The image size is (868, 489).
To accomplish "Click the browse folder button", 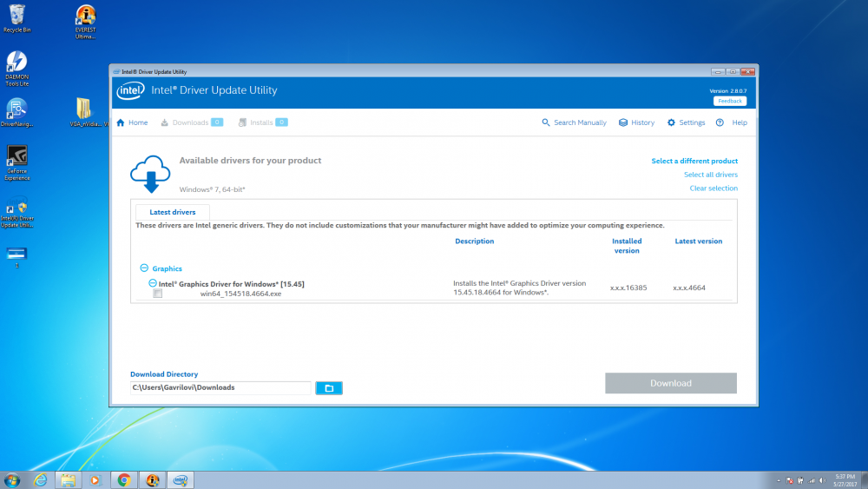I will [x=329, y=388].
